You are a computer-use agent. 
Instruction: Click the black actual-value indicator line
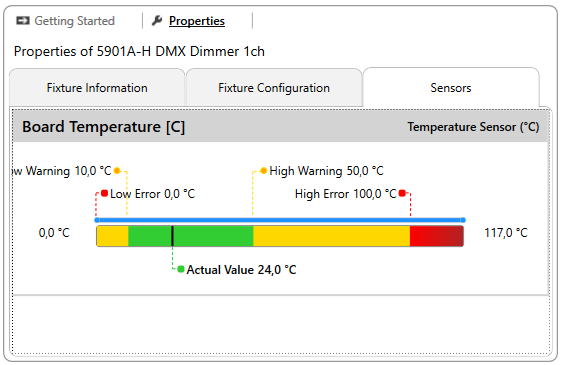(x=172, y=236)
